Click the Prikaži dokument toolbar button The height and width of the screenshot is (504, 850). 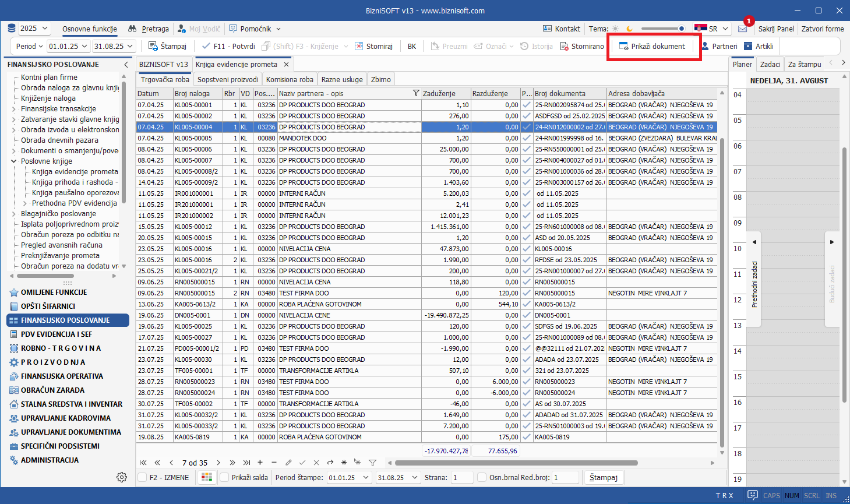653,46
